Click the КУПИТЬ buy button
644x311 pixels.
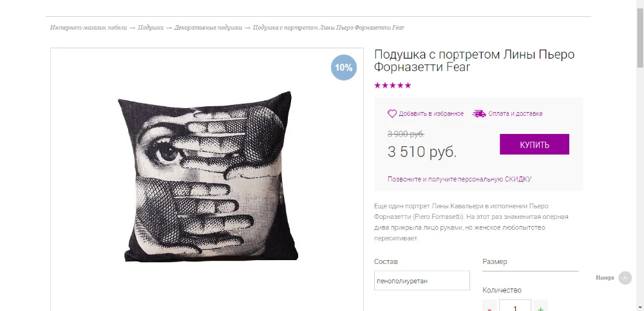pos(535,144)
